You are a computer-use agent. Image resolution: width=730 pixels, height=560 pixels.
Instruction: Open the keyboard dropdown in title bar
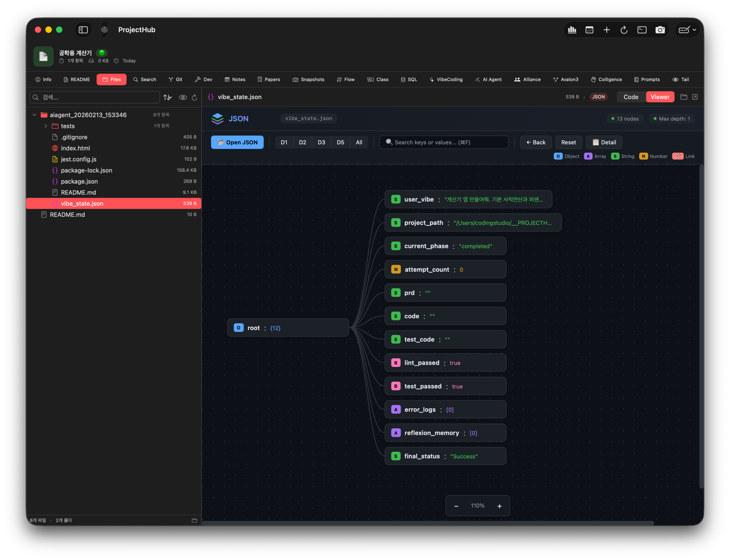pos(687,30)
